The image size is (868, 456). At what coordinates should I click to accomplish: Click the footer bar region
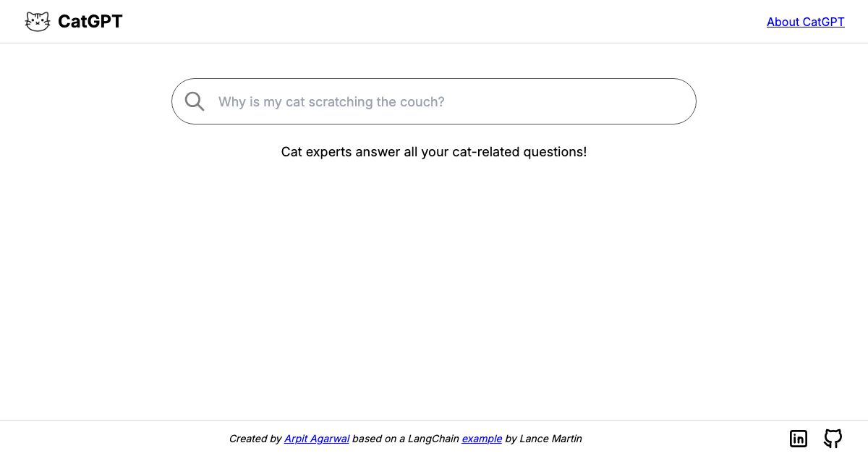click(x=434, y=439)
